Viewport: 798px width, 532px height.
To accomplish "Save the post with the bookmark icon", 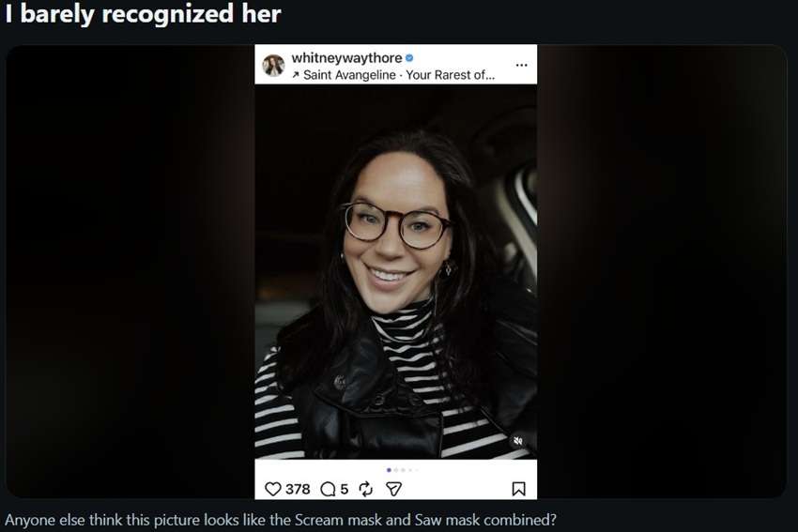I will (518, 489).
